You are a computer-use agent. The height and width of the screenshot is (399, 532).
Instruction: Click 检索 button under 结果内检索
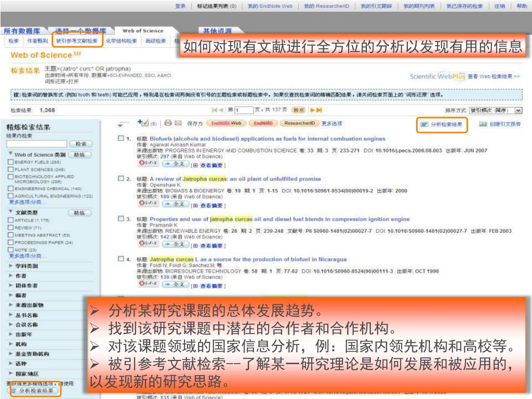(x=81, y=144)
